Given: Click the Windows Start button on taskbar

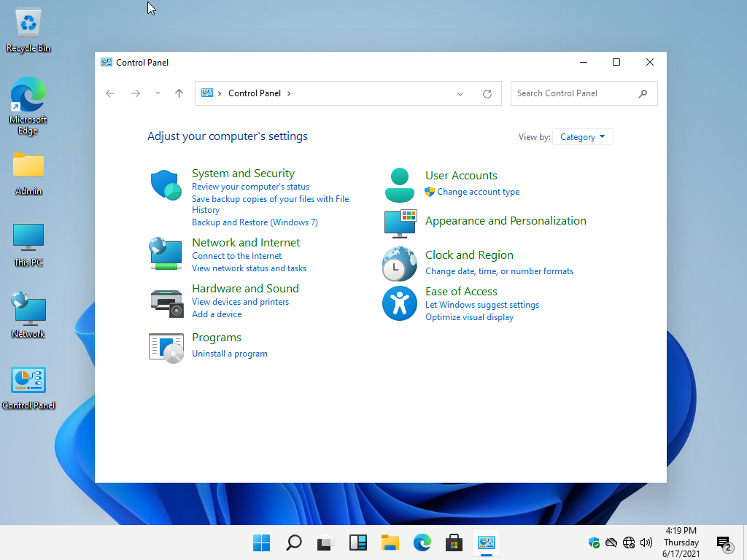Looking at the screenshot, I should click(261, 542).
